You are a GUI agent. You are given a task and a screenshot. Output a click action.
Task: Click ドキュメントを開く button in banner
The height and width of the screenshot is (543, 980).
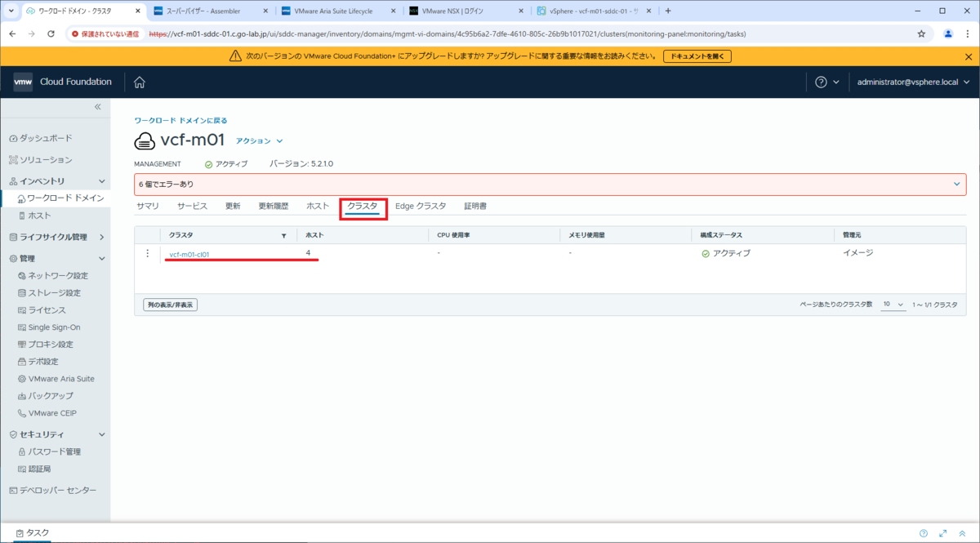pos(697,56)
